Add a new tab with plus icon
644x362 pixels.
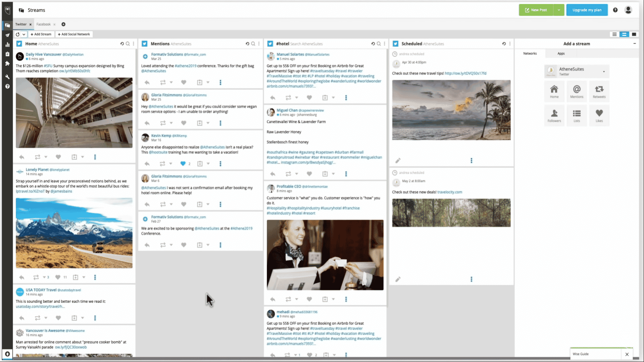[x=63, y=24]
